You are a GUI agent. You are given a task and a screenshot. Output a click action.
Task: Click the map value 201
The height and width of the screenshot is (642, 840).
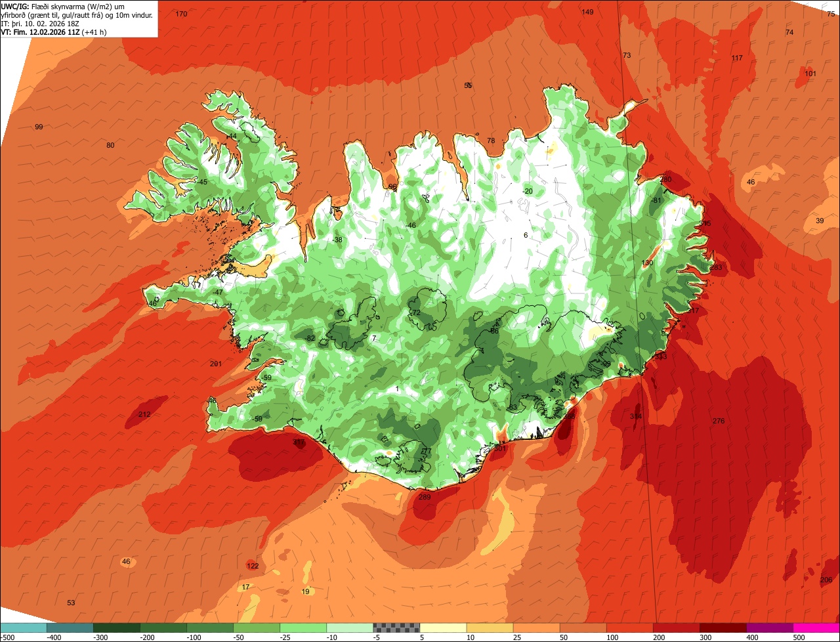point(216,364)
